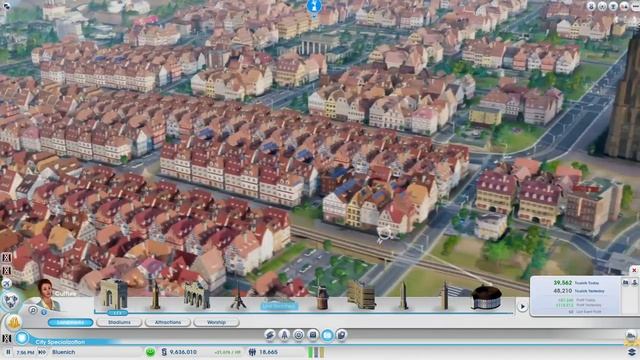Click the medal achievements icon at top right
The height and width of the screenshot is (360, 640).
point(591,6)
